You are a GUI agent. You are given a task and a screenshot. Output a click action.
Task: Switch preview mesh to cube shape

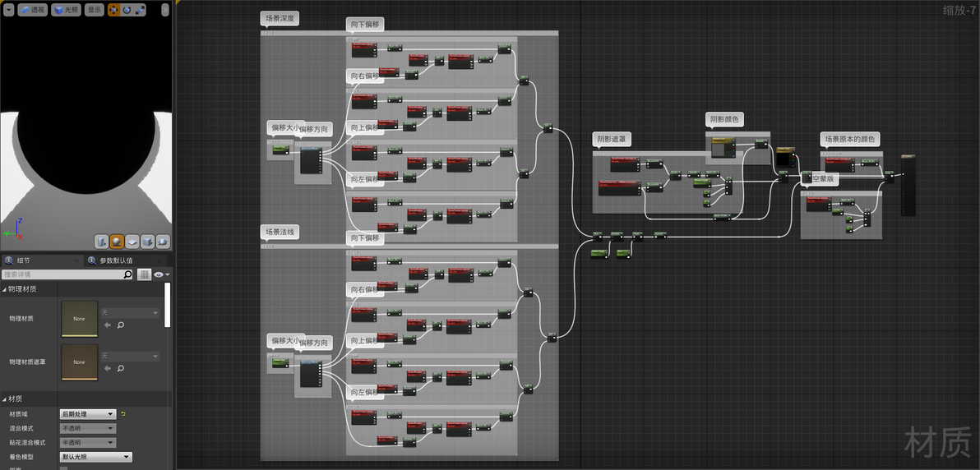147,242
